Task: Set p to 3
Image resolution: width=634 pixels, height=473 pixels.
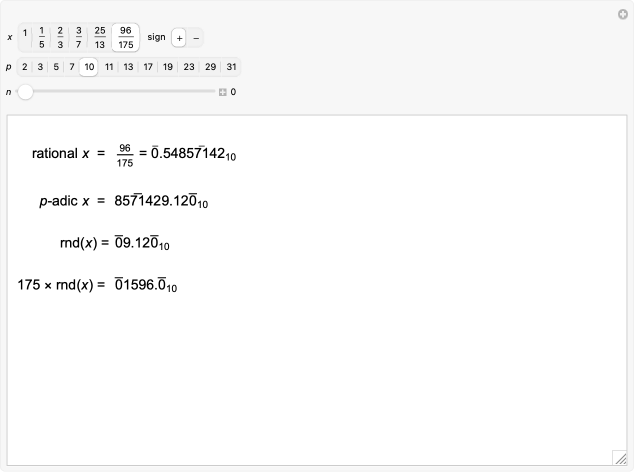Action: [40, 67]
